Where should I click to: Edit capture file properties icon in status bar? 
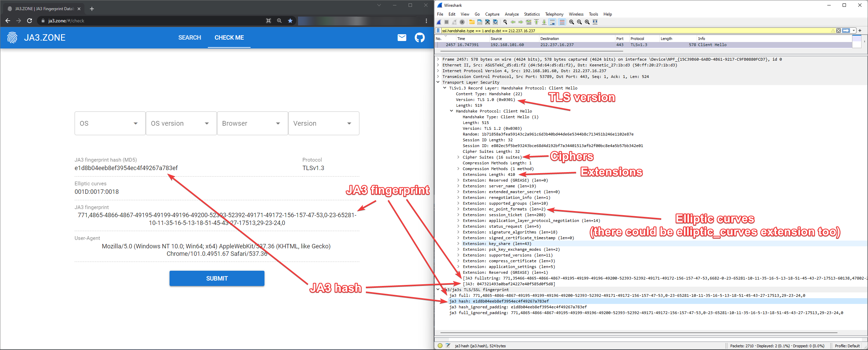click(x=448, y=346)
